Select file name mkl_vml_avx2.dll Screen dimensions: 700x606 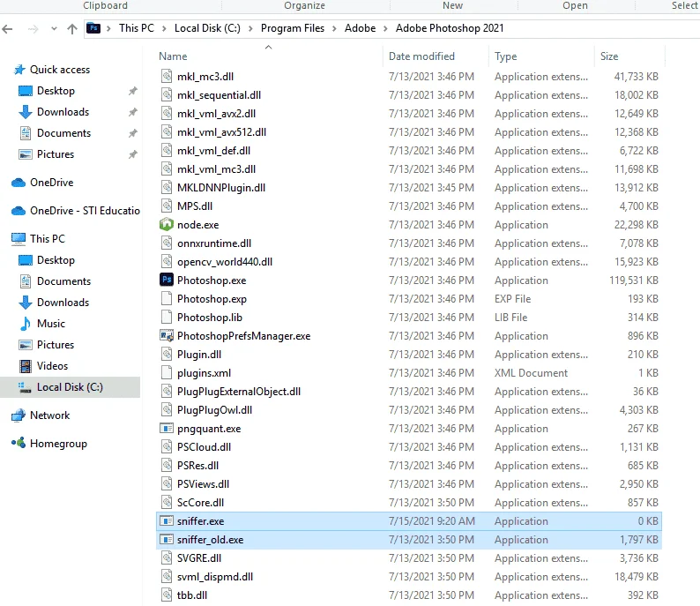216,114
